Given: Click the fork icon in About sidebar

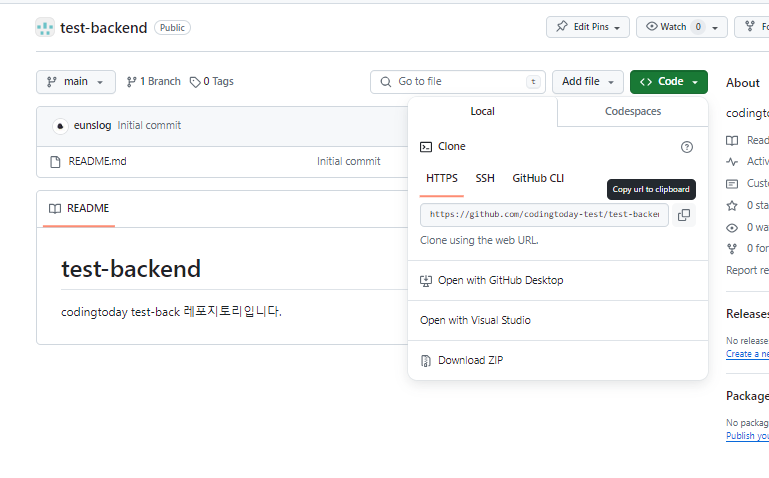Looking at the screenshot, I should tap(732, 249).
